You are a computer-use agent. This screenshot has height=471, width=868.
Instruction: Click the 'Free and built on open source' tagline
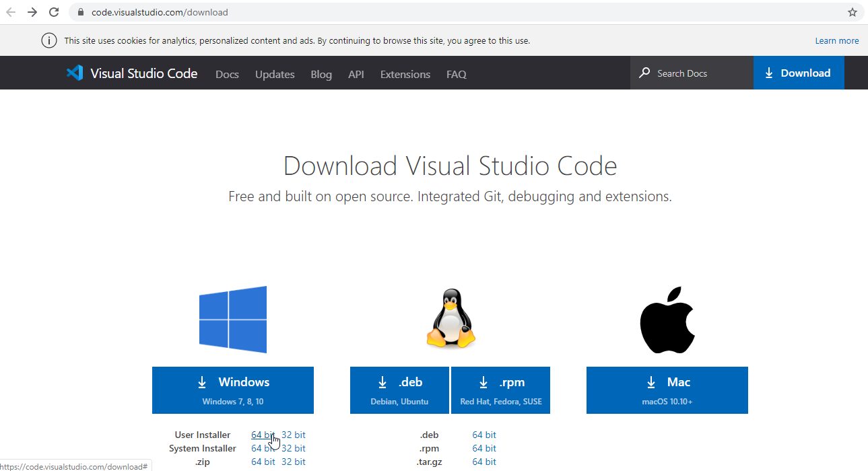click(x=450, y=196)
